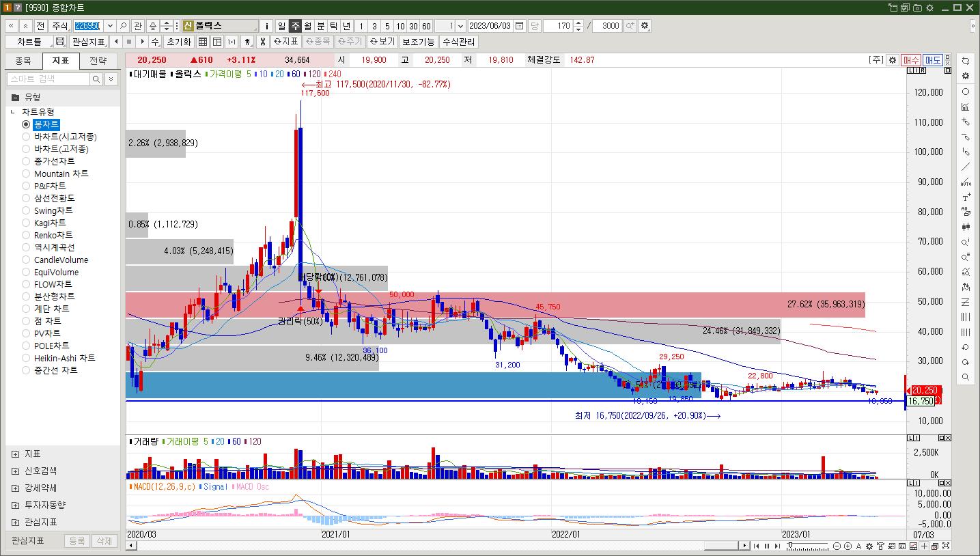This screenshot has width=980, height=556.
Task: Select the 종가선차트 radio option
Action: 26,161
